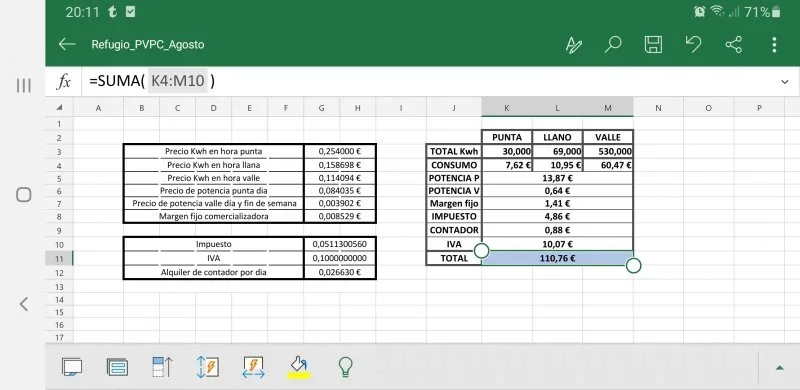The image size is (800, 390).
Task: Tap the Android back chevron
Action: coord(23,304)
